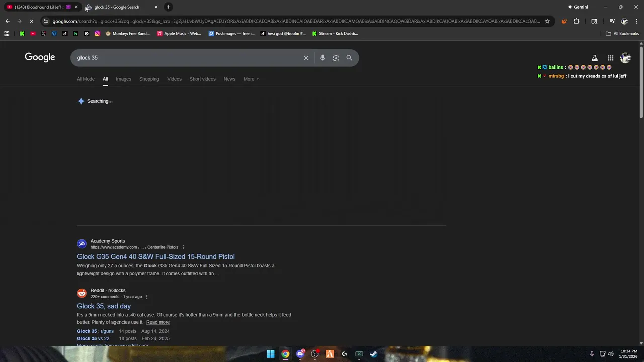Open YouTube bookmark icon

(x=33, y=34)
